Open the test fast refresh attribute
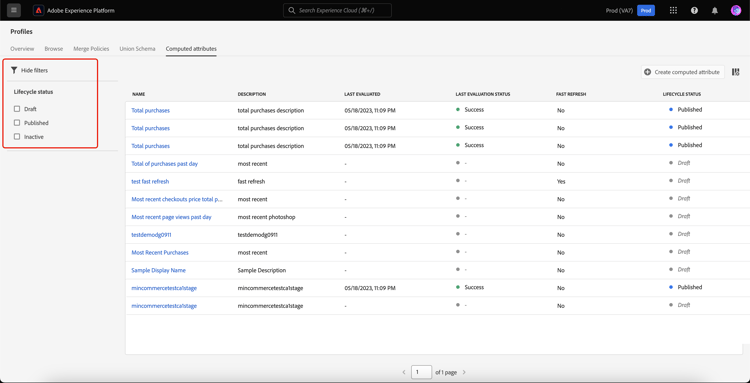Viewport: 750px width, 383px height. click(x=150, y=182)
